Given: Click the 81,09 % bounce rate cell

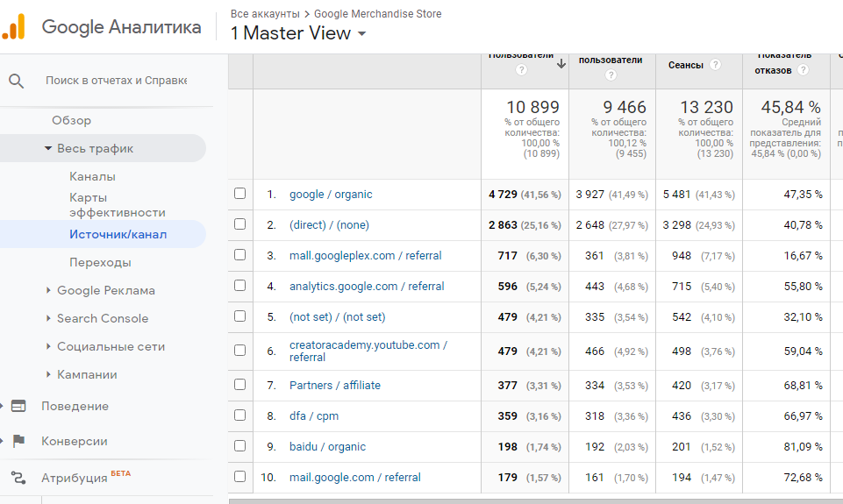Looking at the screenshot, I should [803, 447].
